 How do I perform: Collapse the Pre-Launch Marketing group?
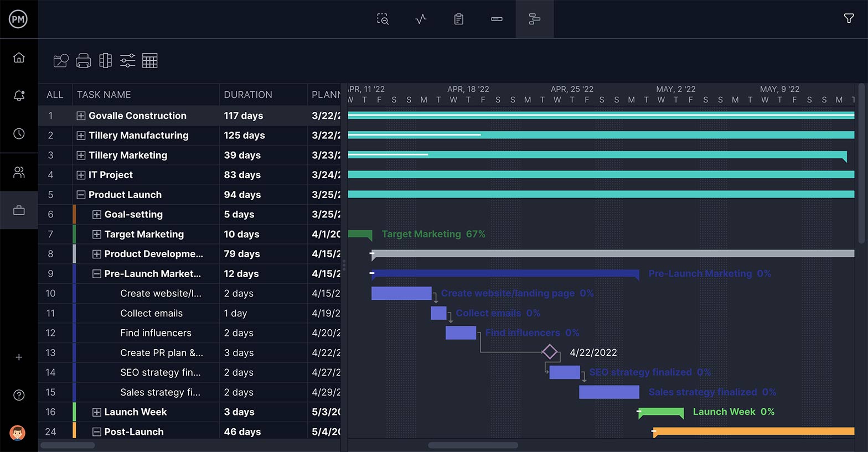(x=97, y=274)
